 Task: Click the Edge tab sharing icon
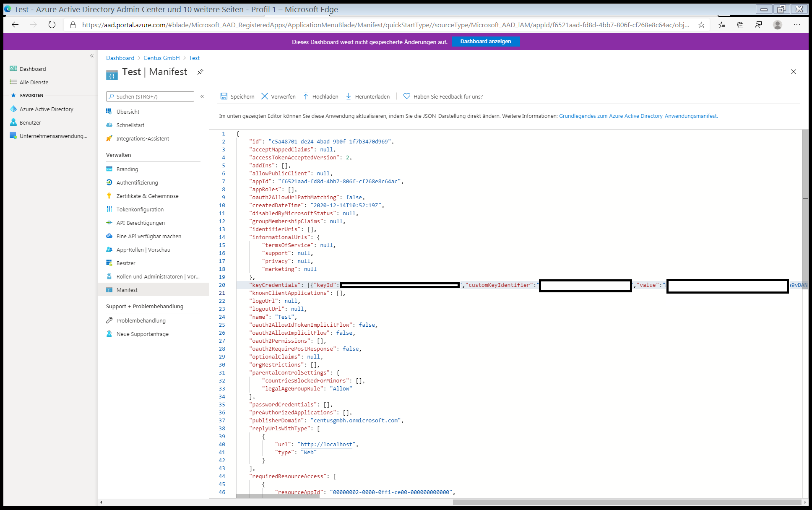[x=758, y=25]
